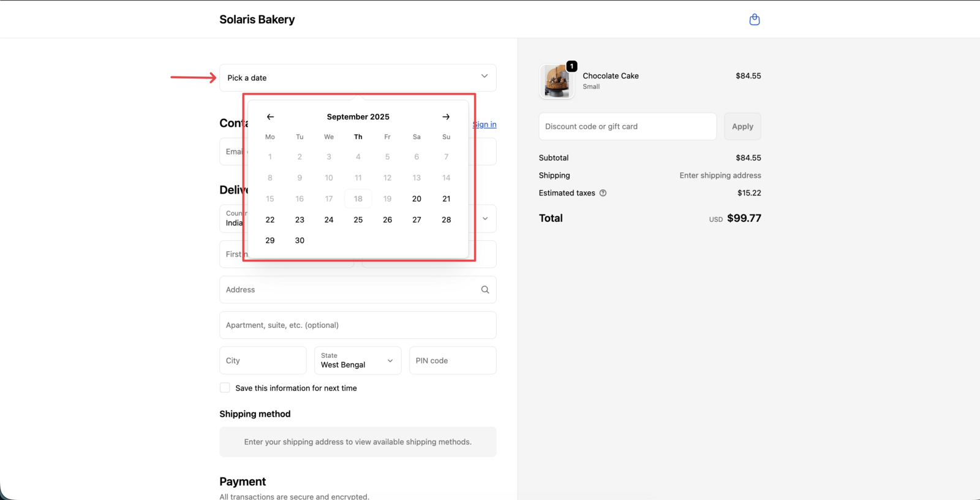This screenshot has height=500, width=980.
Task: Select September 27 in the calendar
Action: [x=417, y=219]
